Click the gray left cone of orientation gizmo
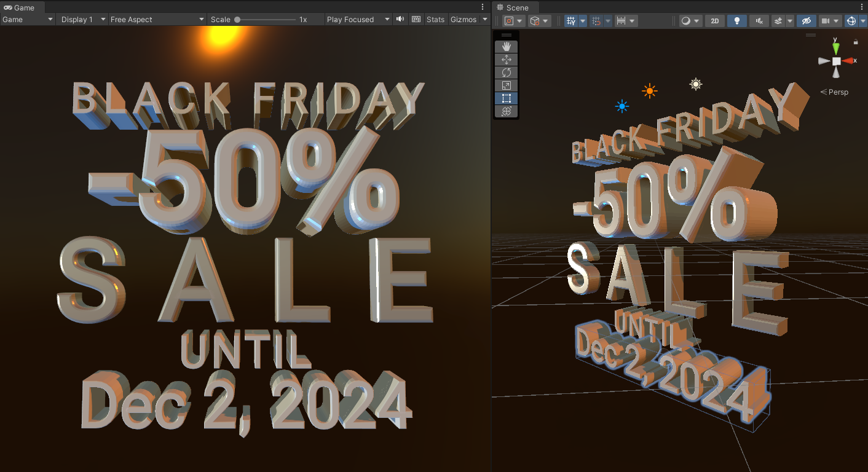The image size is (868, 472). [x=824, y=61]
